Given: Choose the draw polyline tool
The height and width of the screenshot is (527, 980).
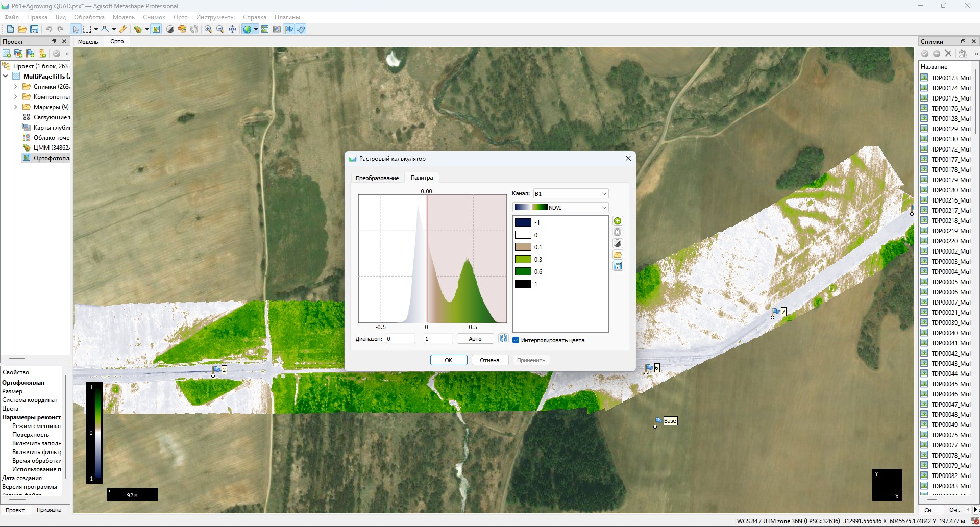Looking at the screenshot, I should tap(105, 29).
